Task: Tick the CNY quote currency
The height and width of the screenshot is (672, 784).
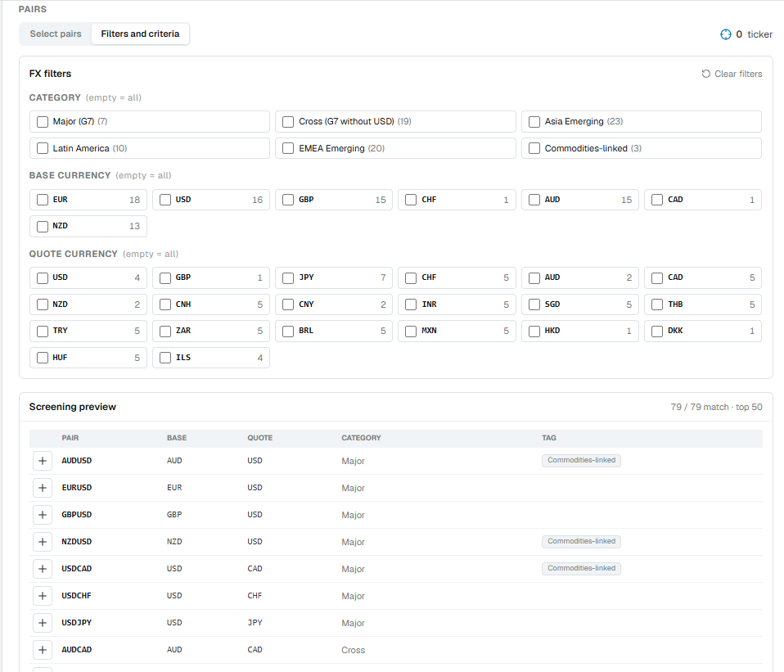Action: click(x=288, y=304)
